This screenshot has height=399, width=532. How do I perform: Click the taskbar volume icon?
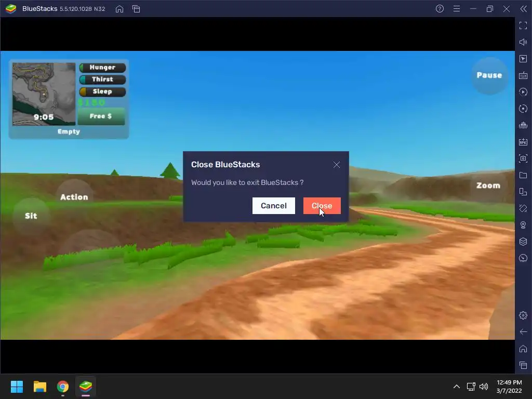pos(484,387)
